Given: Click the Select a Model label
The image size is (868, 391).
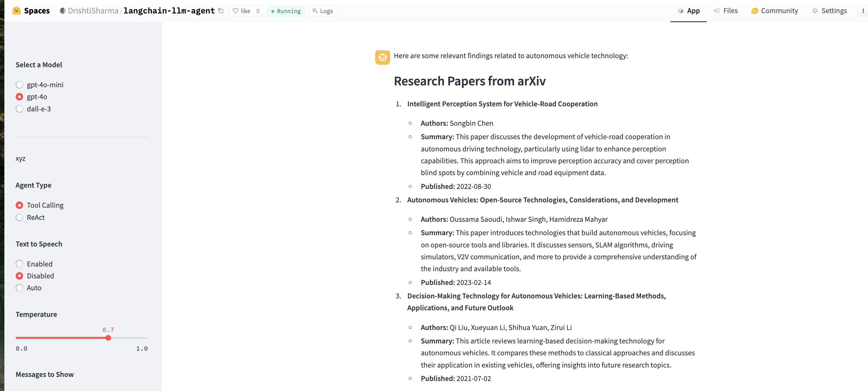Looking at the screenshot, I should [39, 64].
